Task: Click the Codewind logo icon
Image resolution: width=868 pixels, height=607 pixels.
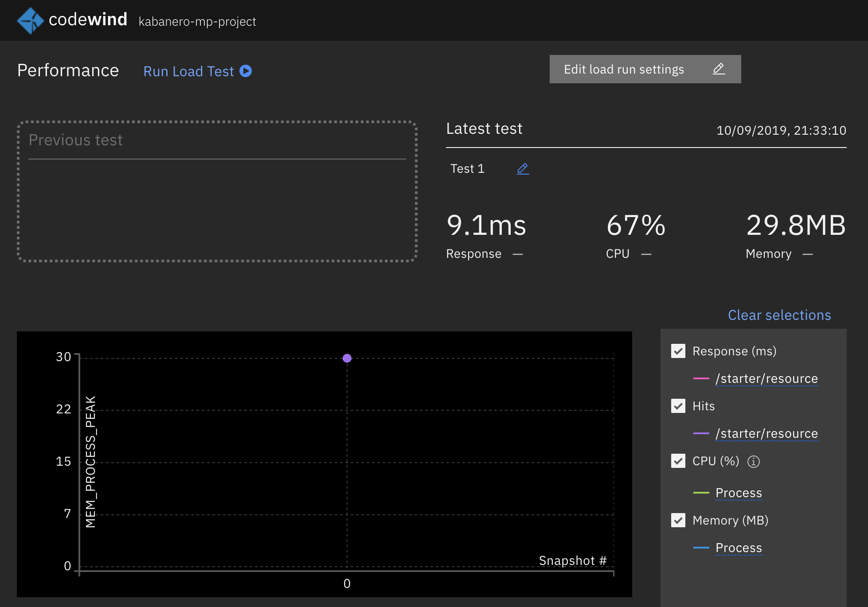Action: coord(30,20)
